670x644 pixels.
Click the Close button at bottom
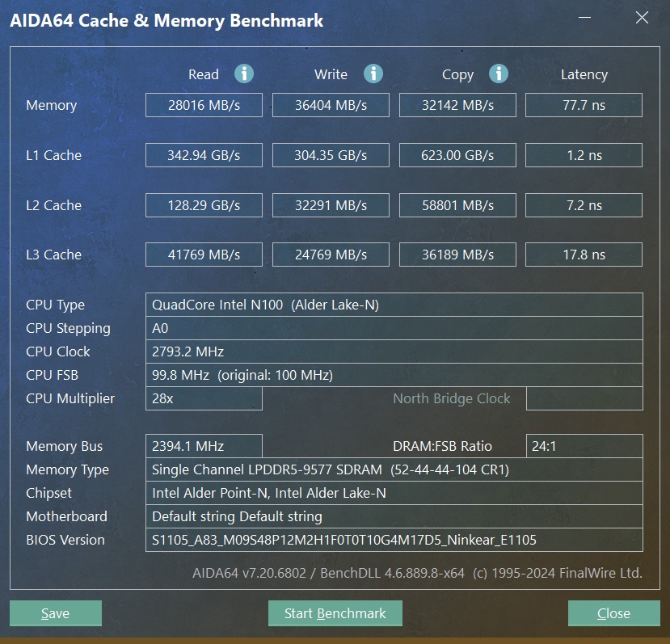[614, 613]
